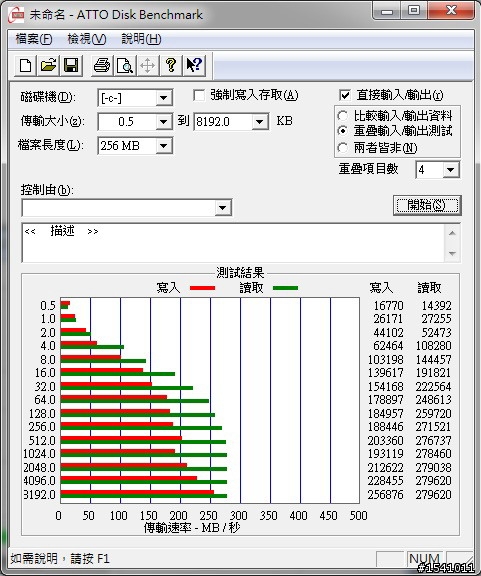Click the Open folder toolbar icon

point(48,66)
